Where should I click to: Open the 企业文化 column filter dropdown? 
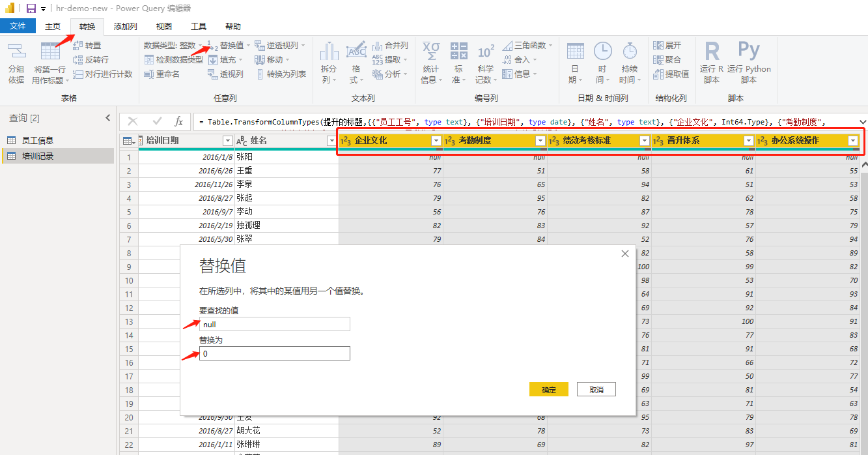(x=436, y=141)
